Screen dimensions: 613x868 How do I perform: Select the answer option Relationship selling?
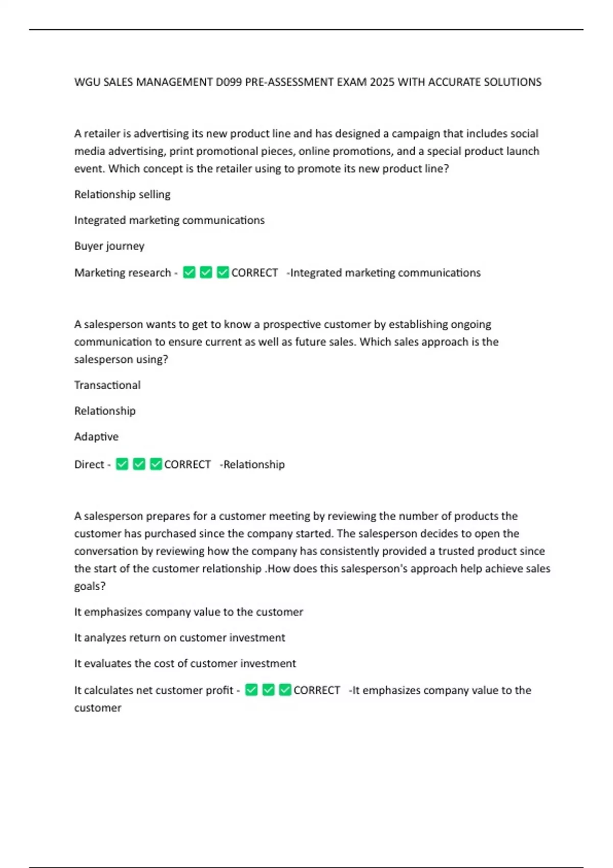coord(122,194)
